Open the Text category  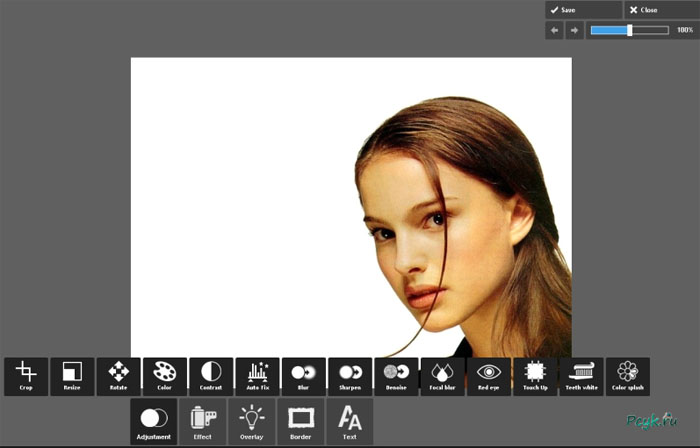(350, 421)
